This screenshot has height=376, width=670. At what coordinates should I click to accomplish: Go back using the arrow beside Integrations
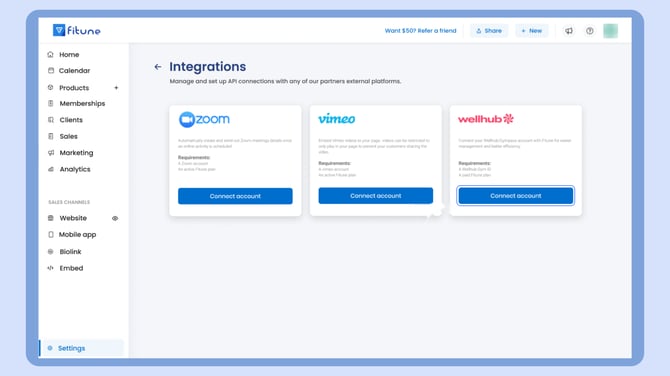pos(158,67)
